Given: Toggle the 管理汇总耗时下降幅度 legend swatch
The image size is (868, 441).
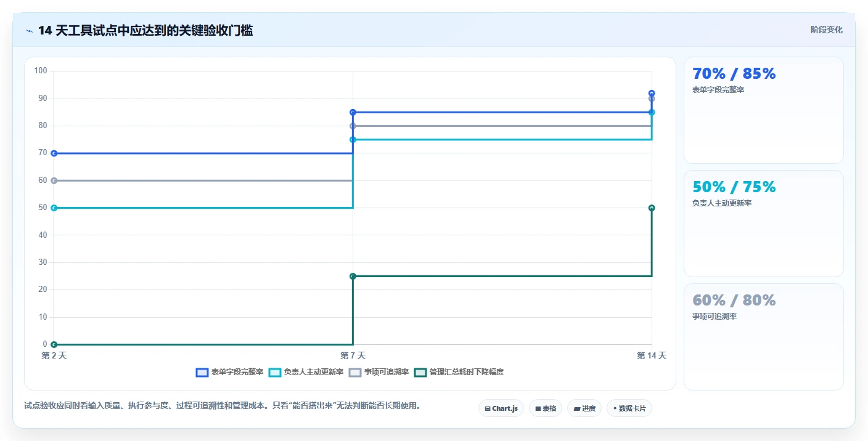Looking at the screenshot, I should click(420, 372).
